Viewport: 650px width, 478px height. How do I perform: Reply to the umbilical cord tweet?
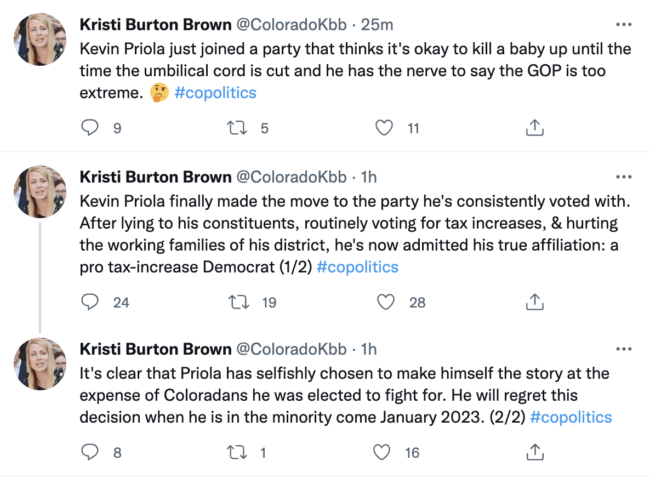[90, 127]
